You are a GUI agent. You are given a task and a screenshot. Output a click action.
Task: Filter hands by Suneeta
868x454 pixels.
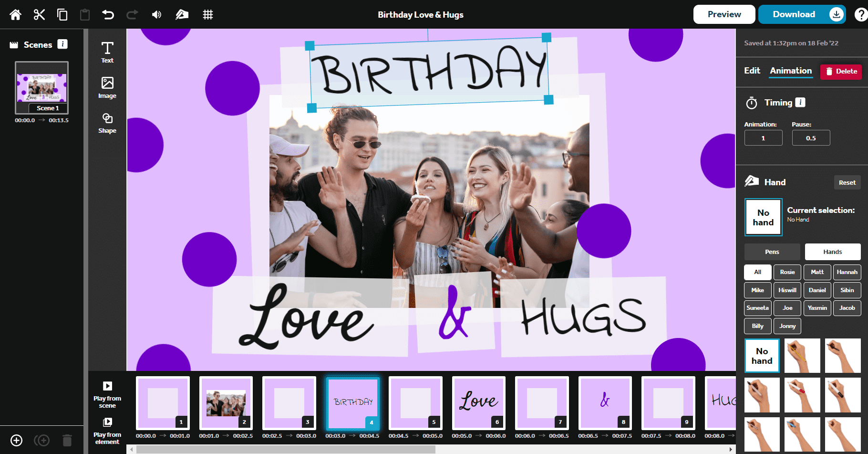(757, 308)
